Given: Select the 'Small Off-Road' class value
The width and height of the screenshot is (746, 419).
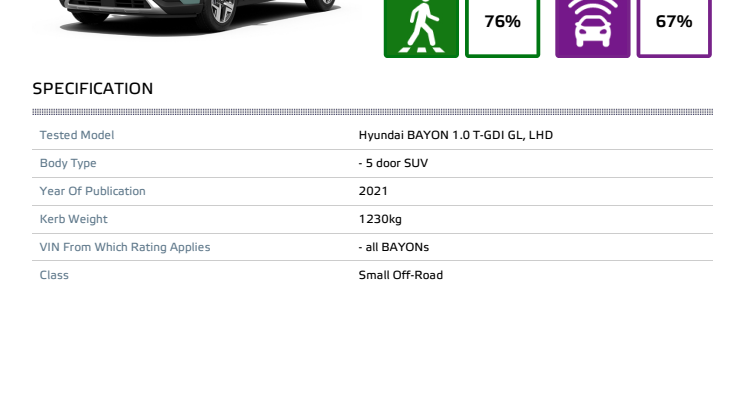Looking at the screenshot, I should coord(401,275).
